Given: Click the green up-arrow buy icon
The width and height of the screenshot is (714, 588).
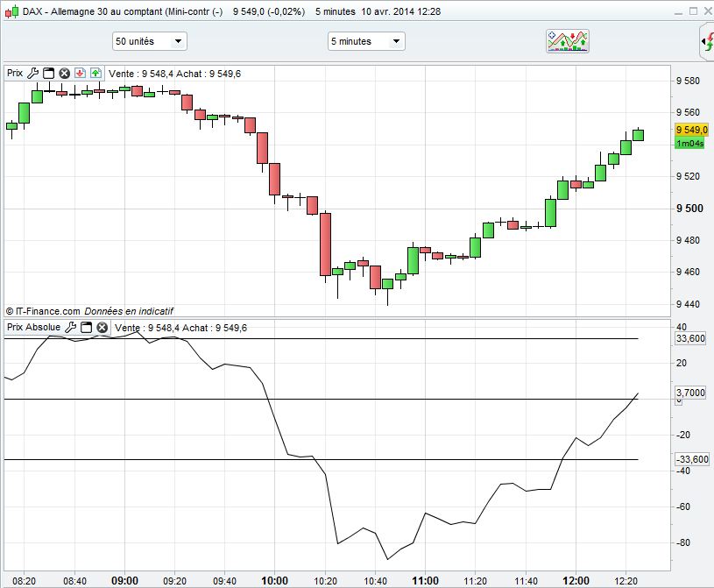Looking at the screenshot, I should pyautogui.click(x=95, y=73).
